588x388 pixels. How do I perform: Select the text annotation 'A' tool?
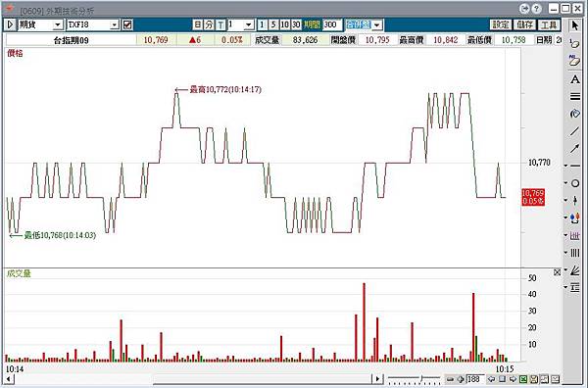[x=574, y=79]
